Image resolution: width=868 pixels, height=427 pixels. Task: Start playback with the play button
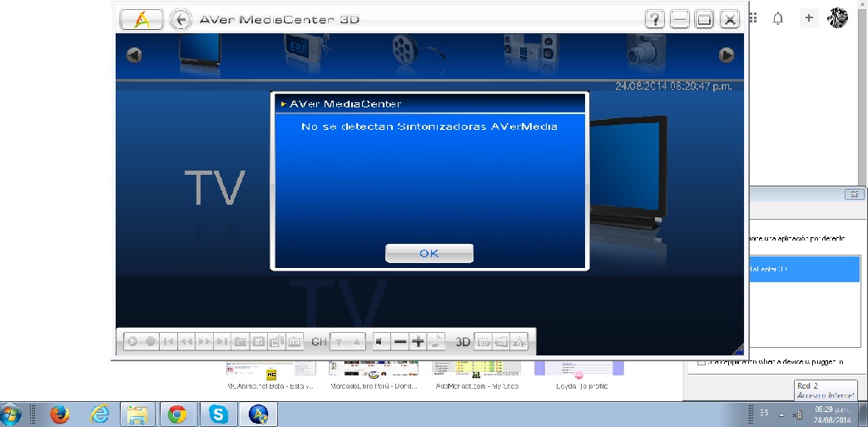pyautogui.click(x=132, y=342)
